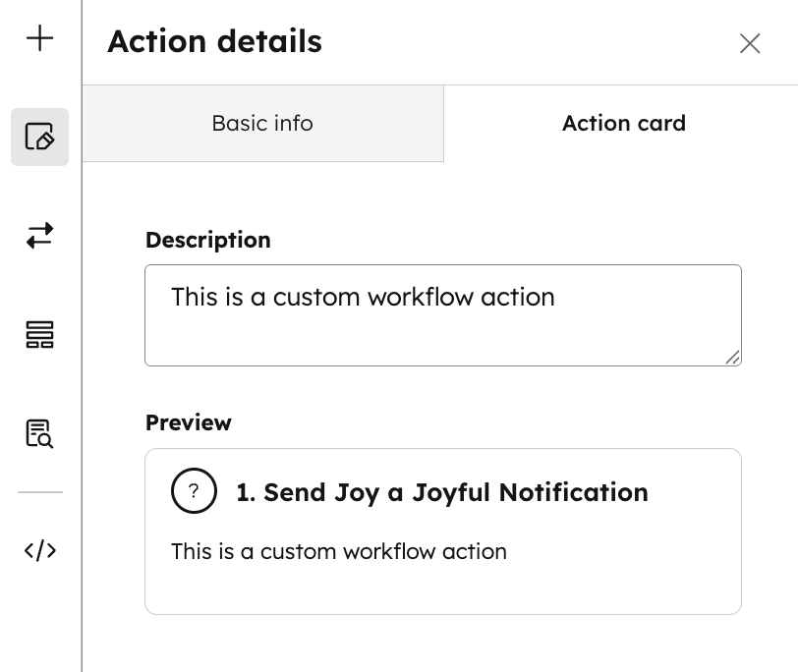798x672 pixels.
Task: Open the document search sidebar icon
Action: [39, 433]
